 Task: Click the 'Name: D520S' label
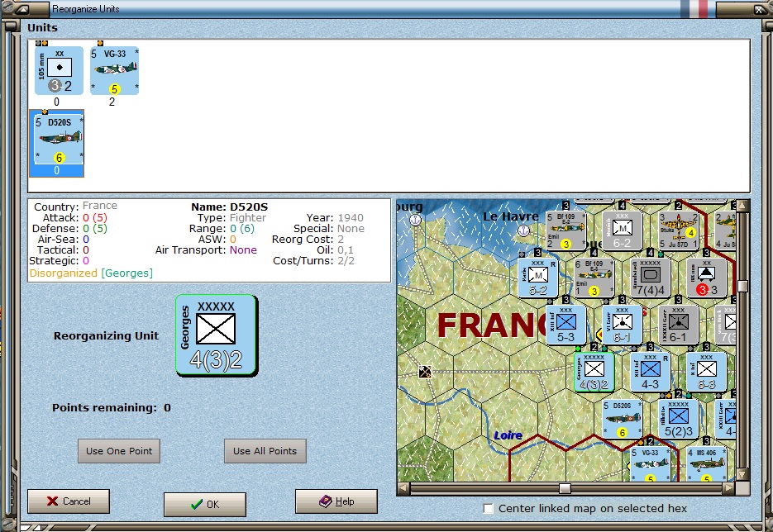229,207
